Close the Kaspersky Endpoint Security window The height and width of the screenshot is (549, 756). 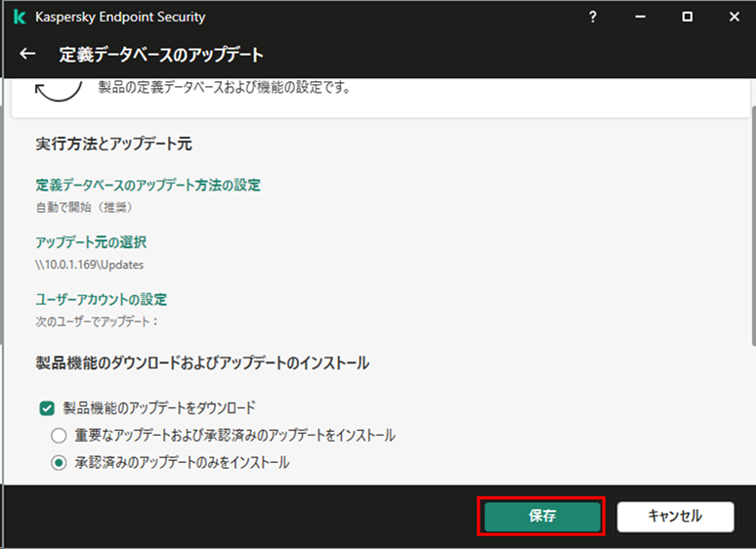click(x=734, y=17)
